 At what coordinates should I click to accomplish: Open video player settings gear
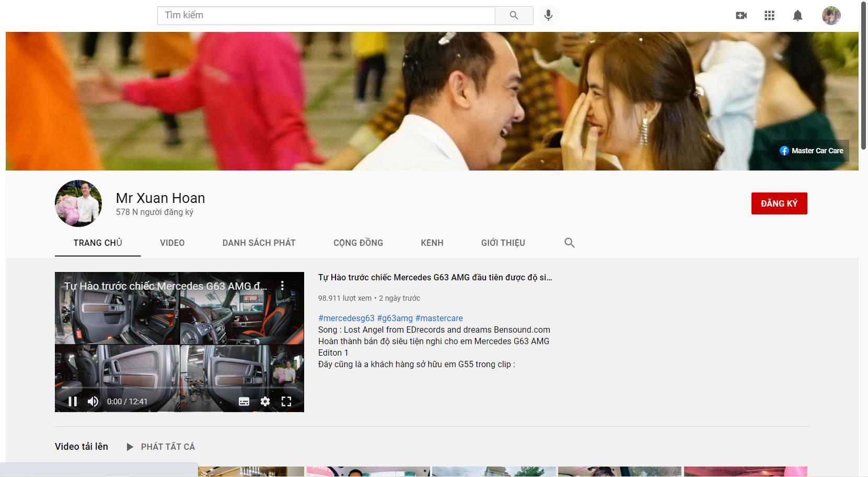265,401
